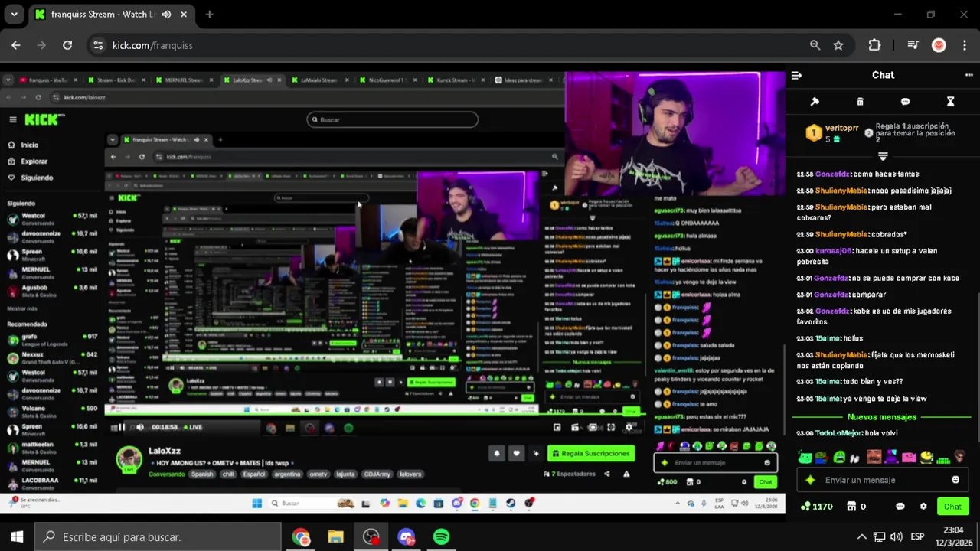Bookmark this page with the star icon
980x551 pixels.
(x=838, y=45)
